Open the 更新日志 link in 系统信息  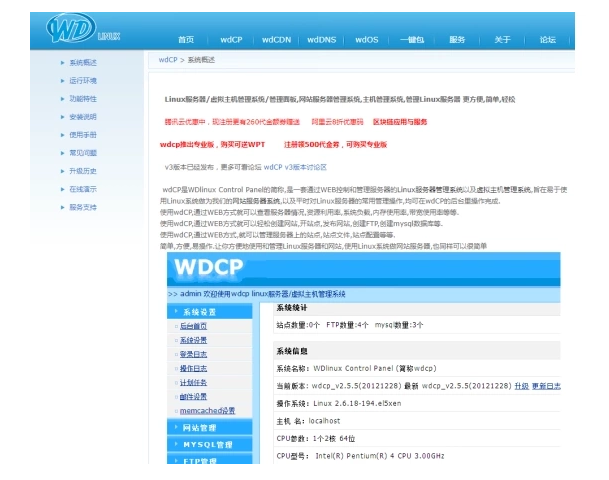[546, 386]
